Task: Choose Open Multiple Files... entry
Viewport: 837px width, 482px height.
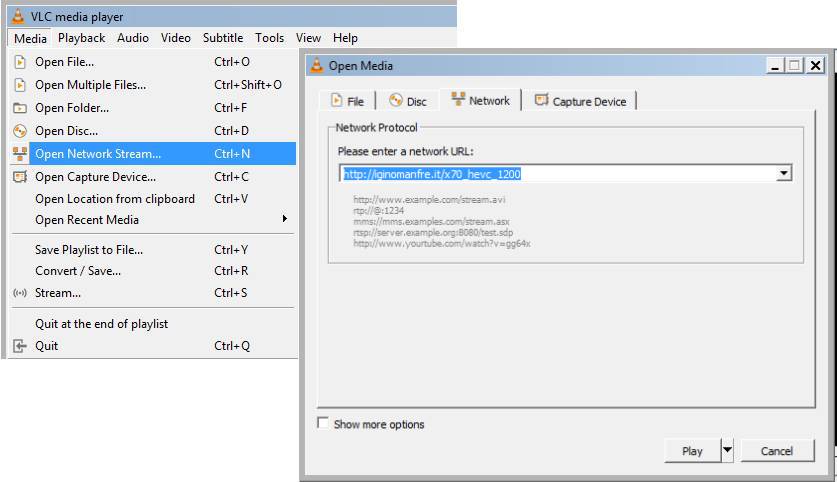Action: point(154,85)
